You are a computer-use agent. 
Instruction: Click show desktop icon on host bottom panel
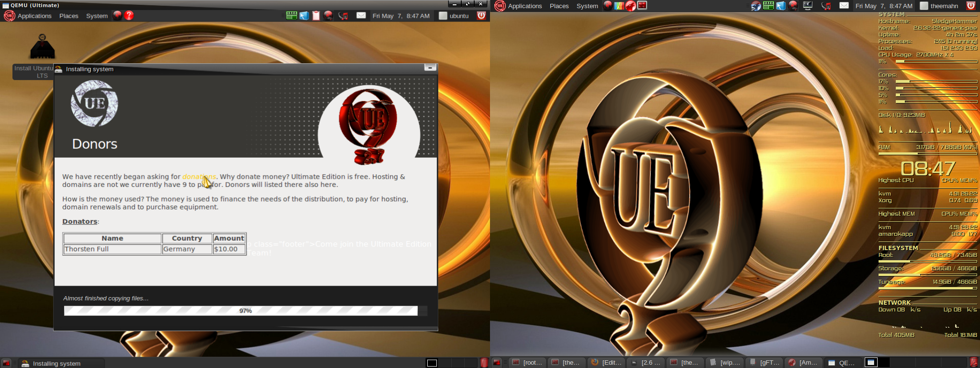coord(497,363)
